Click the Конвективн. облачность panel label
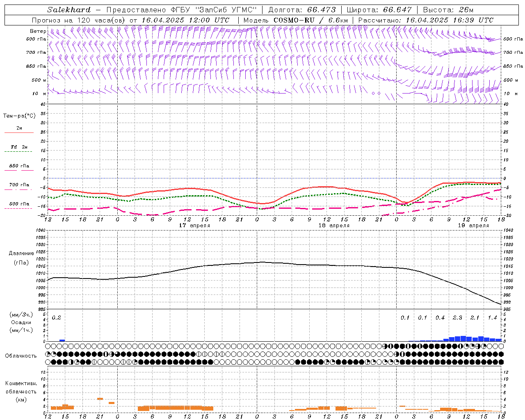 coord(21,391)
